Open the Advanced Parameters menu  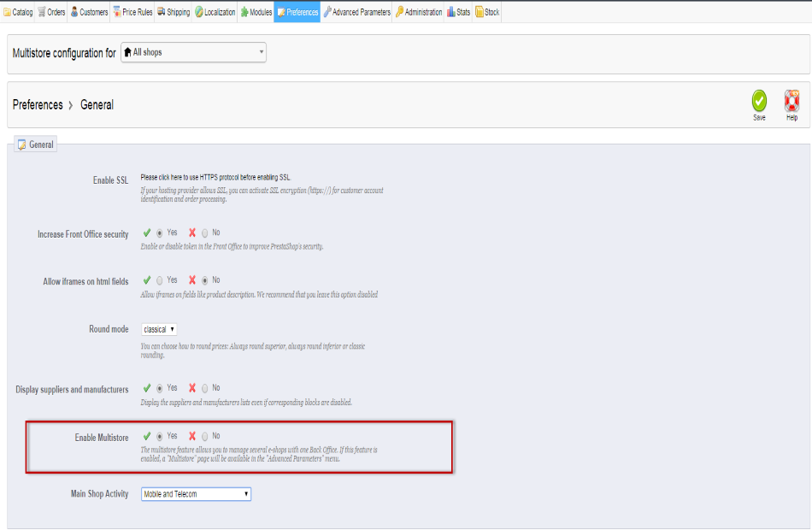(356, 12)
